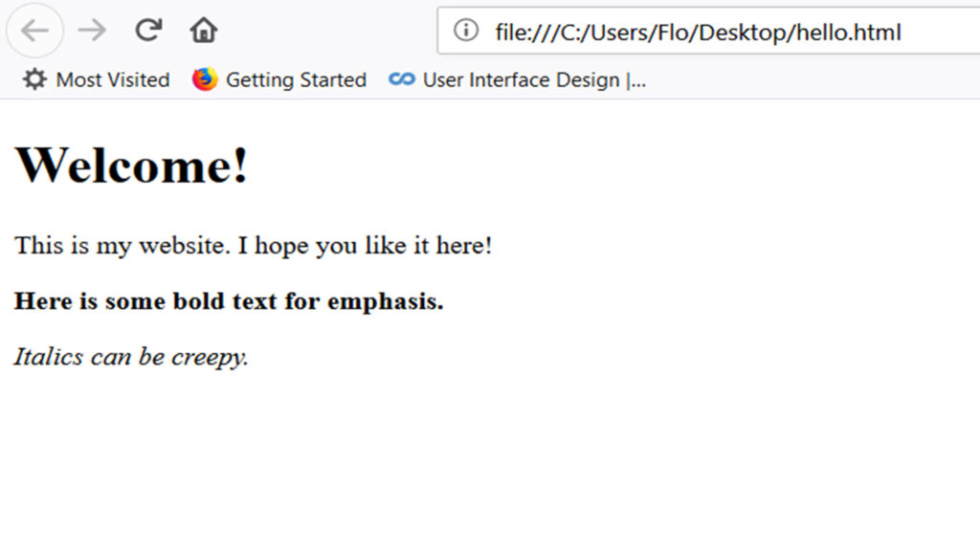The image size is (980, 551).
Task: Focus the address bar showing hello.html path
Action: pyautogui.click(x=698, y=33)
